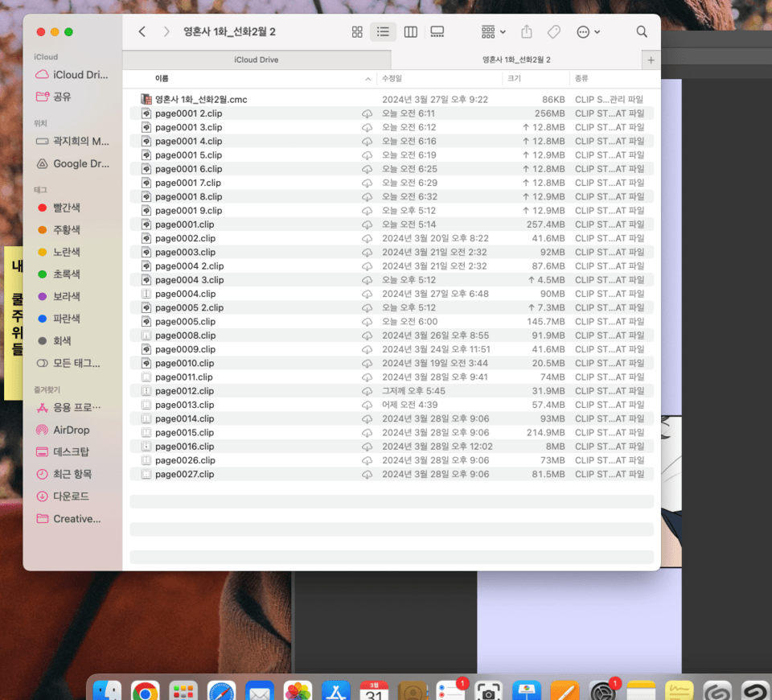This screenshot has width=772, height=700.
Task: Open iCloud Drive in the sidebar
Action: pos(72,75)
